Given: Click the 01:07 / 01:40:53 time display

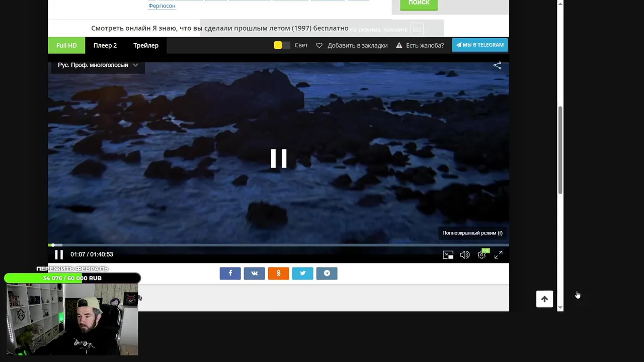Looking at the screenshot, I should pos(92,254).
